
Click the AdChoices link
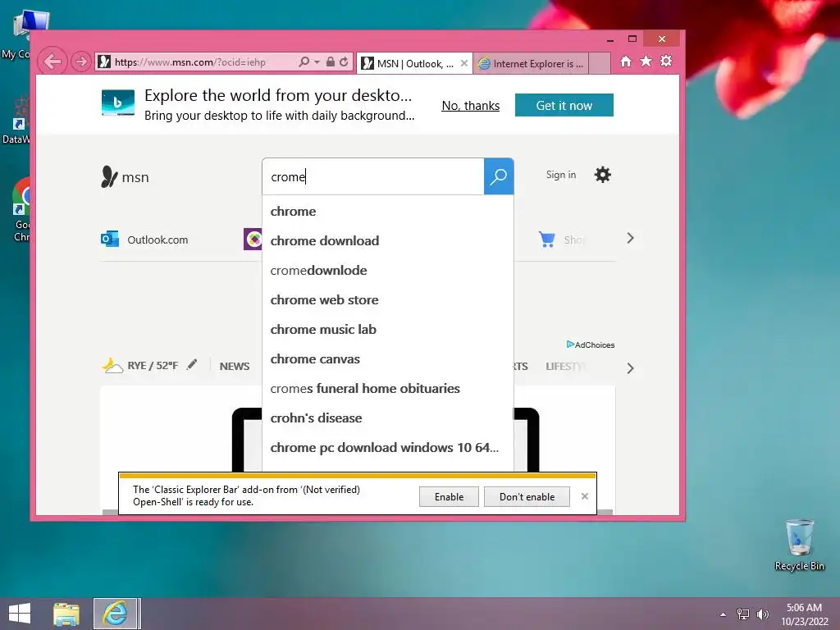(591, 345)
